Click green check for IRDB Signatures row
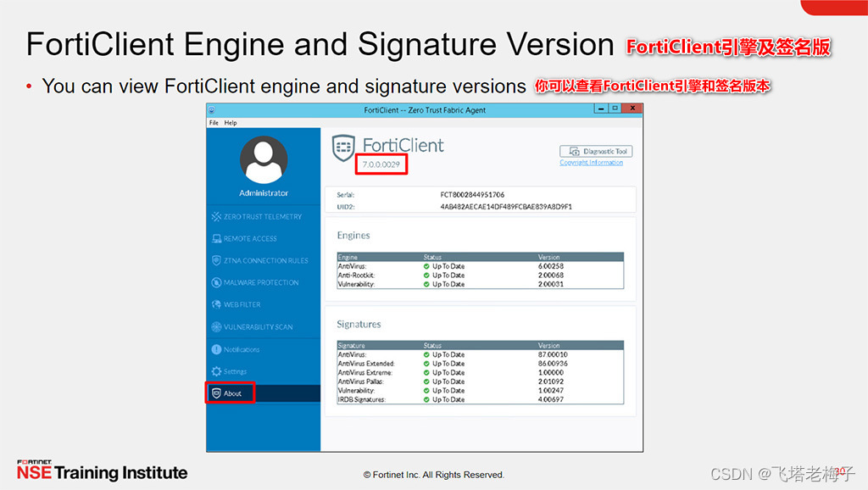868x490 pixels. click(x=426, y=399)
